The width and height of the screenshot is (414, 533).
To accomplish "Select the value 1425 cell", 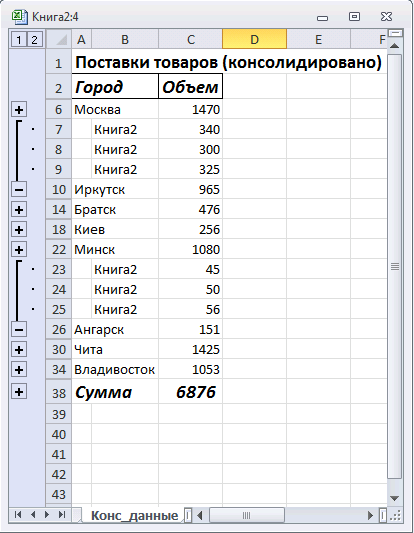I will click(x=190, y=350).
